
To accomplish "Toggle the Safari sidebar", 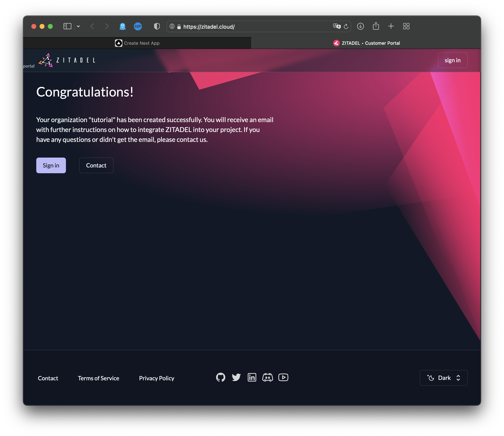I will pos(67,26).
